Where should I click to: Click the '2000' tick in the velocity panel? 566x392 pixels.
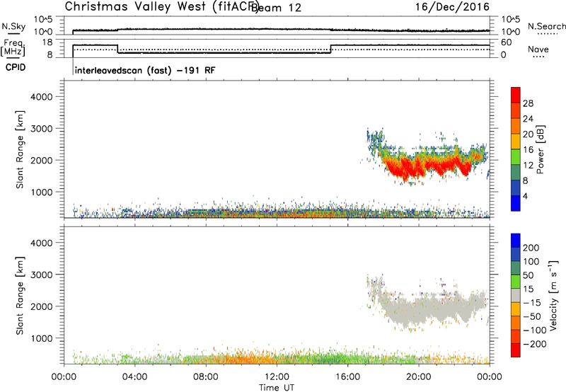pyautogui.click(x=42, y=306)
